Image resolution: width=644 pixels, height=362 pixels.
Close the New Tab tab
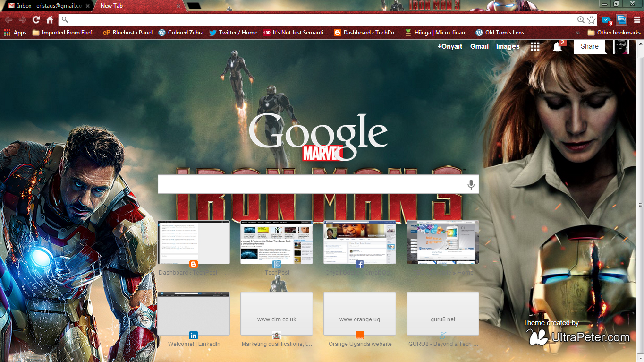(178, 6)
